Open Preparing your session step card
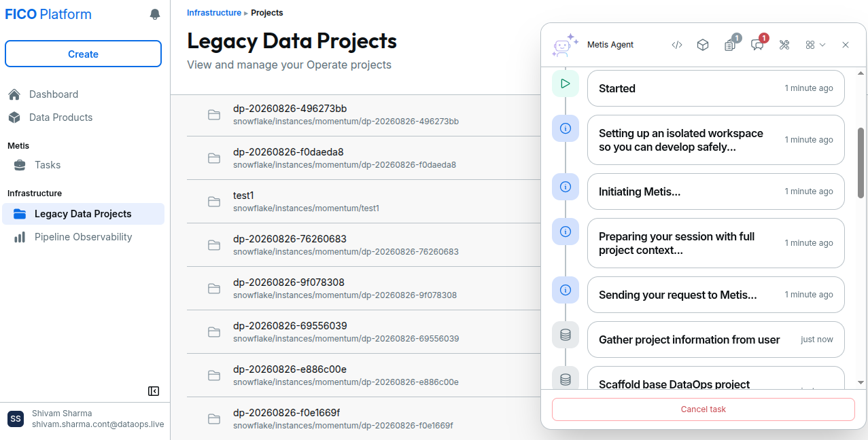Image resolution: width=868 pixels, height=440 pixels. tap(716, 243)
